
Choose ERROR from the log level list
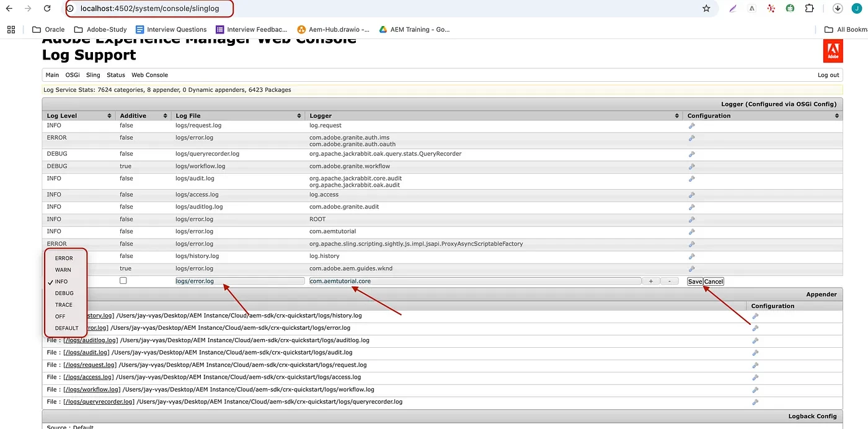pyautogui.click(x=64, y=258)
